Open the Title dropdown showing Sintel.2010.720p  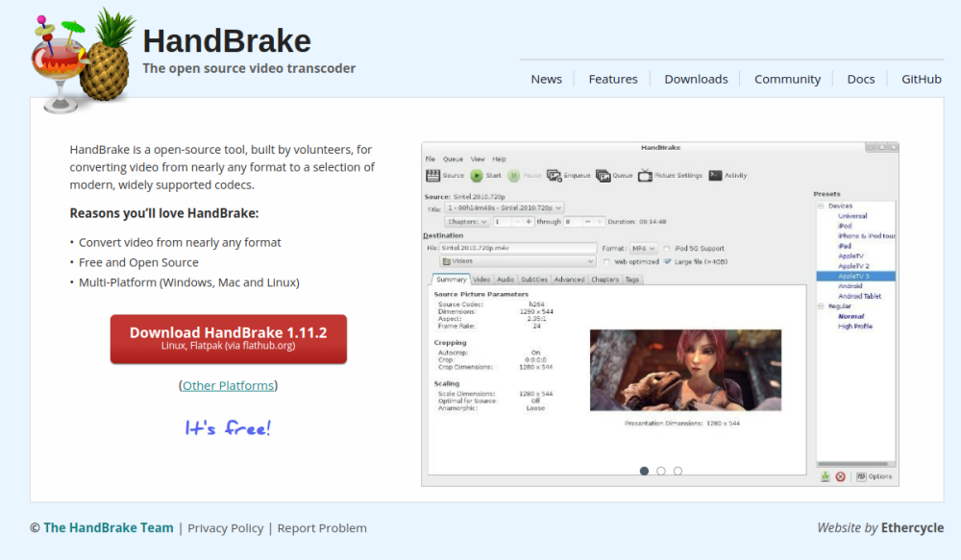click(505, 208)
